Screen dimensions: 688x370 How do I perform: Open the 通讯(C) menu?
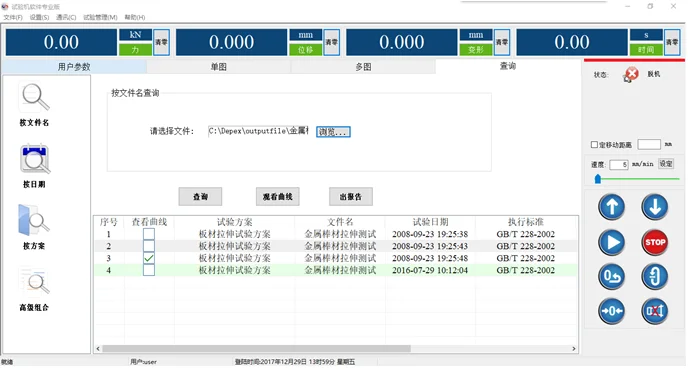[x=66, y=17]
